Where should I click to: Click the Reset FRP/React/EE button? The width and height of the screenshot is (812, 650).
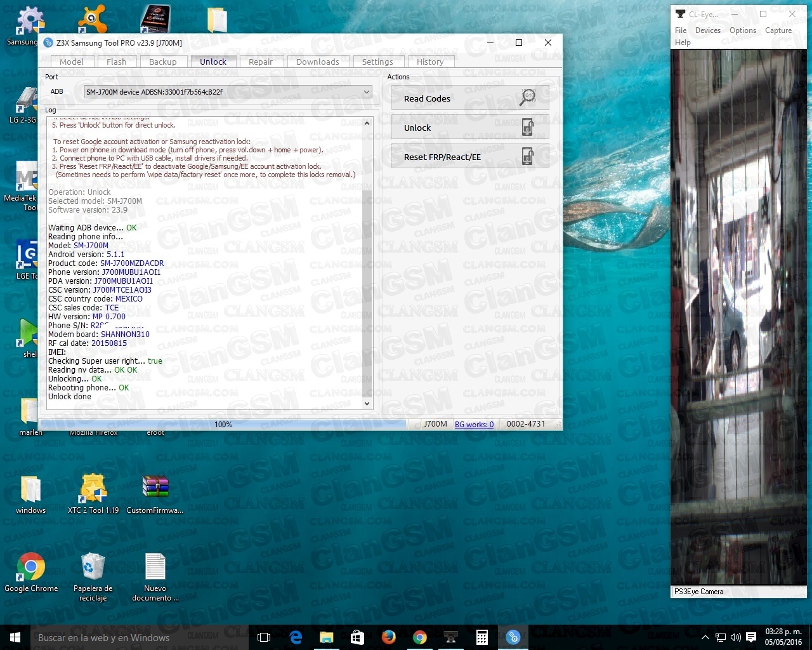470,157
